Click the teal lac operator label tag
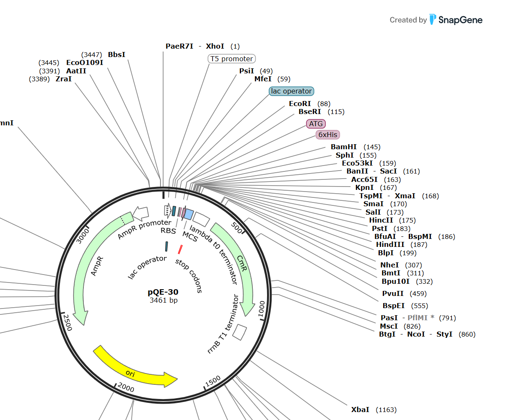Screen dimensions: 506x420 tap(291, 91)
